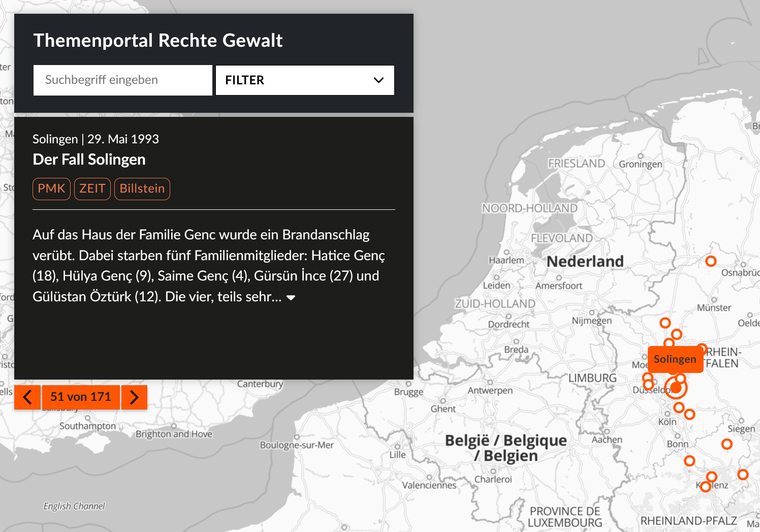Click the highlighted Solingen marker on map

(676, 388)
